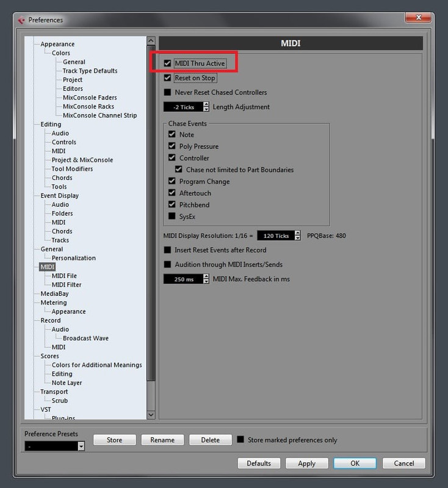
Task: Select the Metering category
Action: (54, 302)
